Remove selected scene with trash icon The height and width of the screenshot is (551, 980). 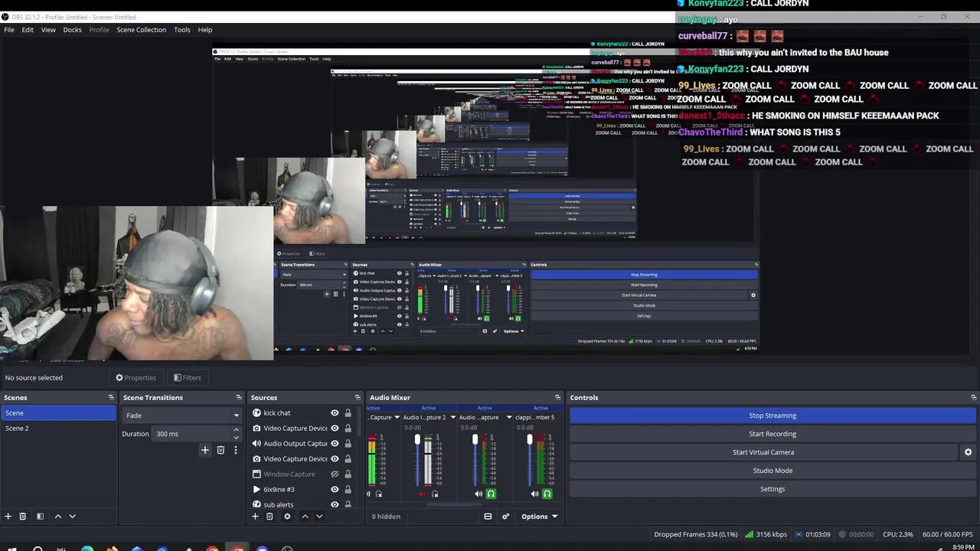pyautogui.click(x=22, y=517)
